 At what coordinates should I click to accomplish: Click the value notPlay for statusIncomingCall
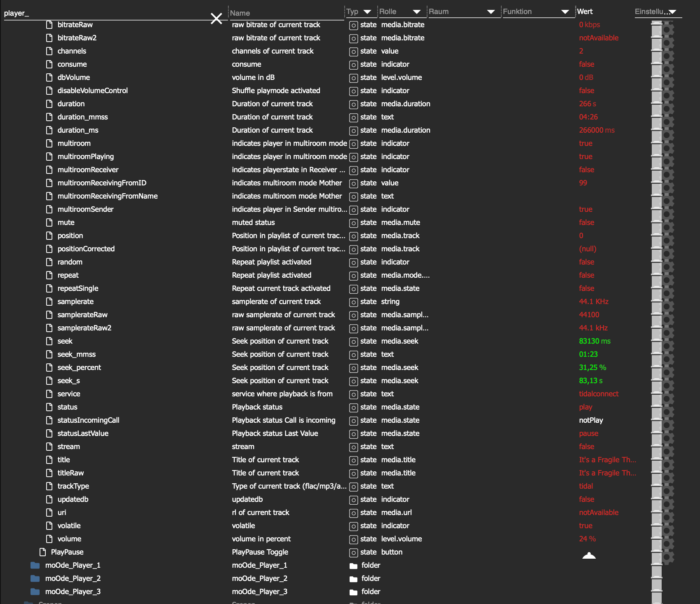tap(591, 420)
